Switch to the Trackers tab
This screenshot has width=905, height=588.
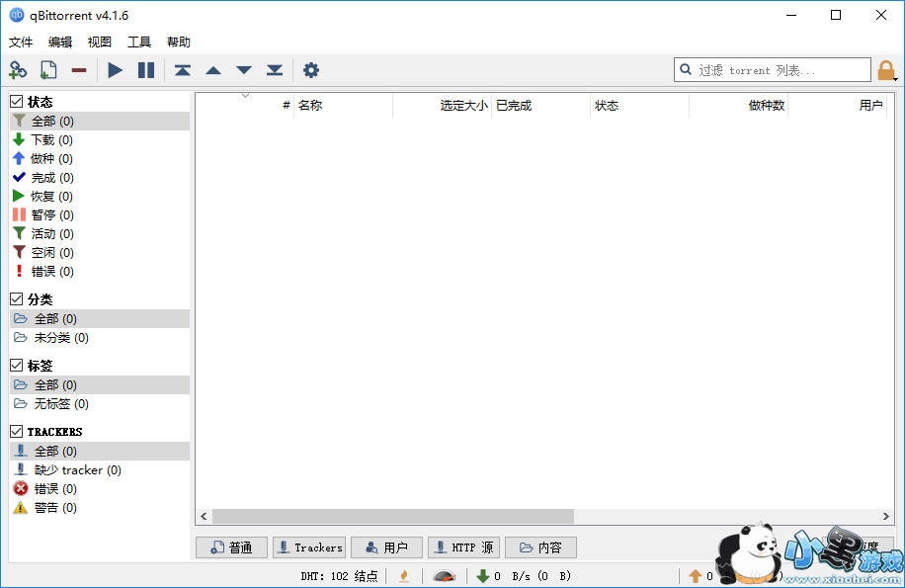pos(309,547)
